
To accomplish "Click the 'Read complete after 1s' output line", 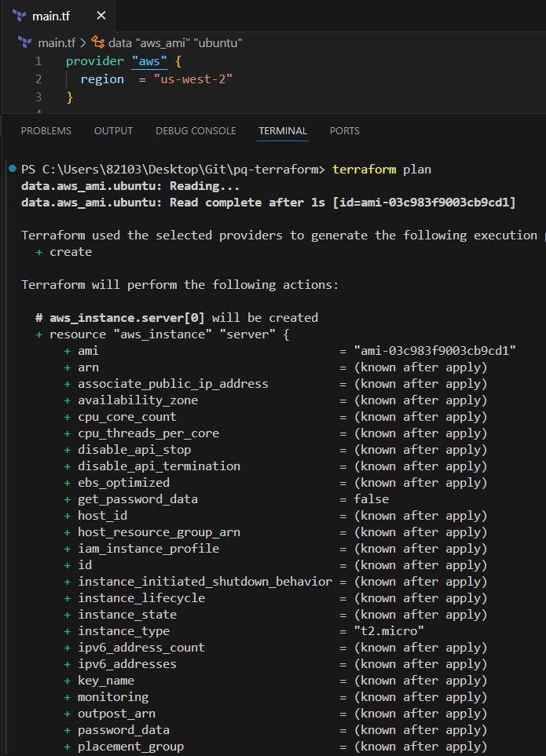I will coord(268,203).
